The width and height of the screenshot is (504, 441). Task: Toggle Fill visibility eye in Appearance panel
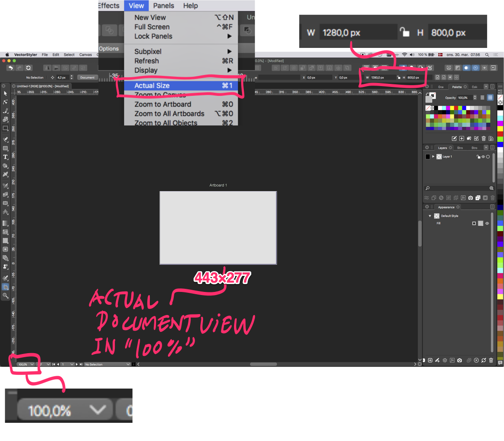pyautogui.click(x=487, y=224)
